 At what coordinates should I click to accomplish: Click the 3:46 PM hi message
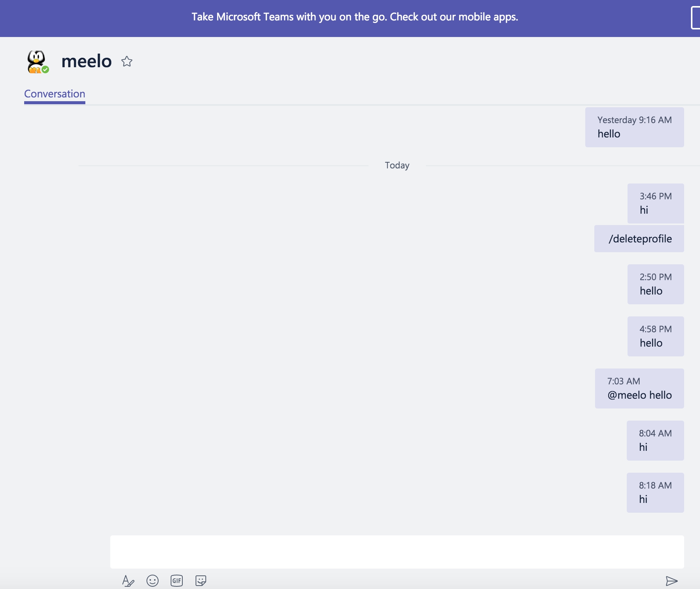tap(655, 203)
